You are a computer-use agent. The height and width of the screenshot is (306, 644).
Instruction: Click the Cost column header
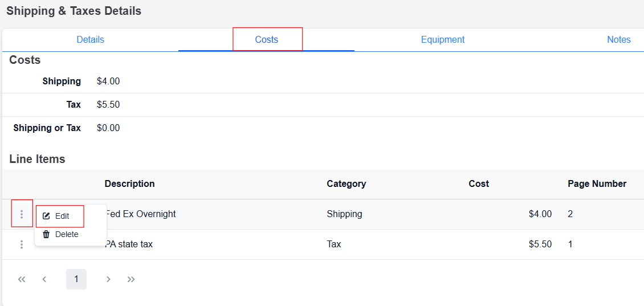[479, 183]
